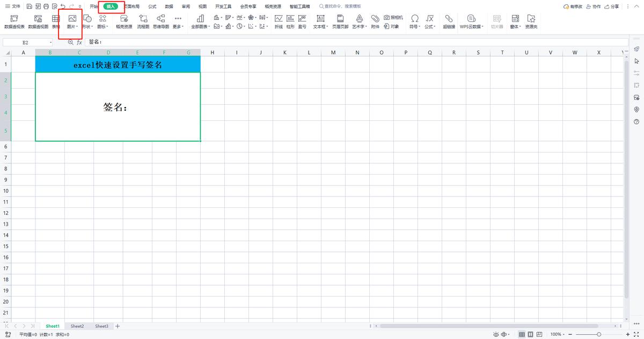This screenshot has height=339, width=644.
Task: Open the 文件 menu
Action: click(x=13, y=6)
